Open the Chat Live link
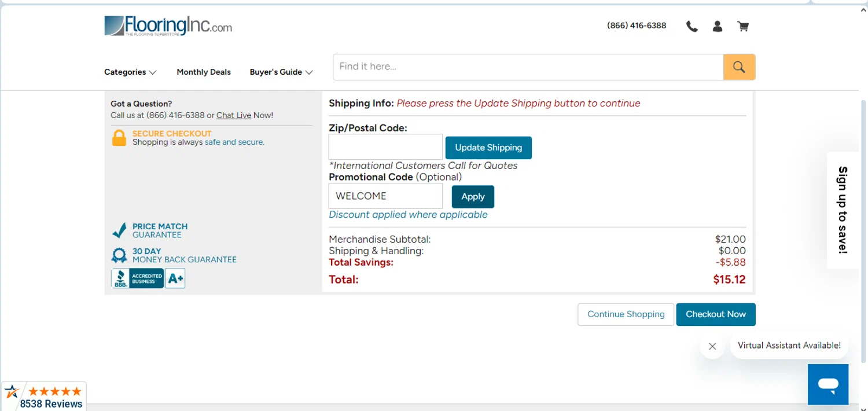The height and width of the screenshot is (411, 868). [x=234, y=115]
